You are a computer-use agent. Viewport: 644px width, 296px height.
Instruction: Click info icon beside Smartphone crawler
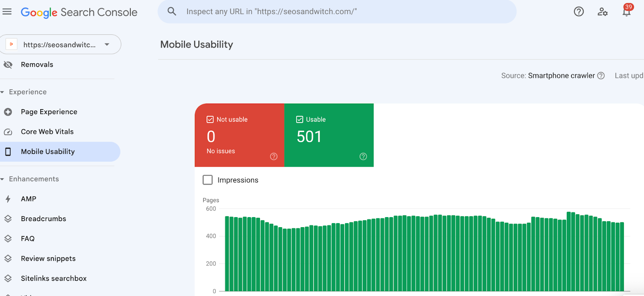tap(601, 76)
